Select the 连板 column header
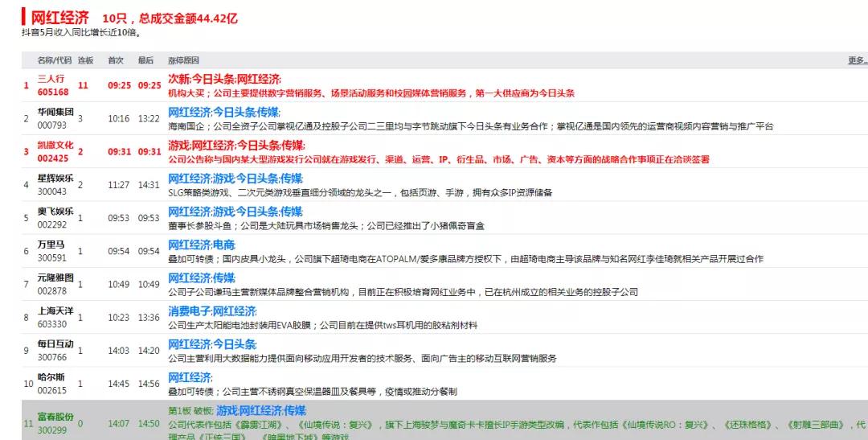Screen dimensions: 868x440 click(85, 60)
